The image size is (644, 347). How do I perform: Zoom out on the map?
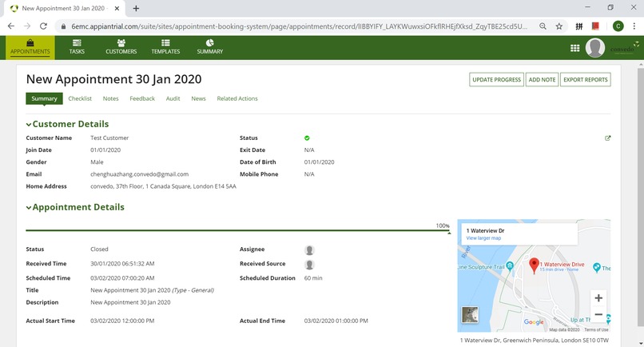598,314
